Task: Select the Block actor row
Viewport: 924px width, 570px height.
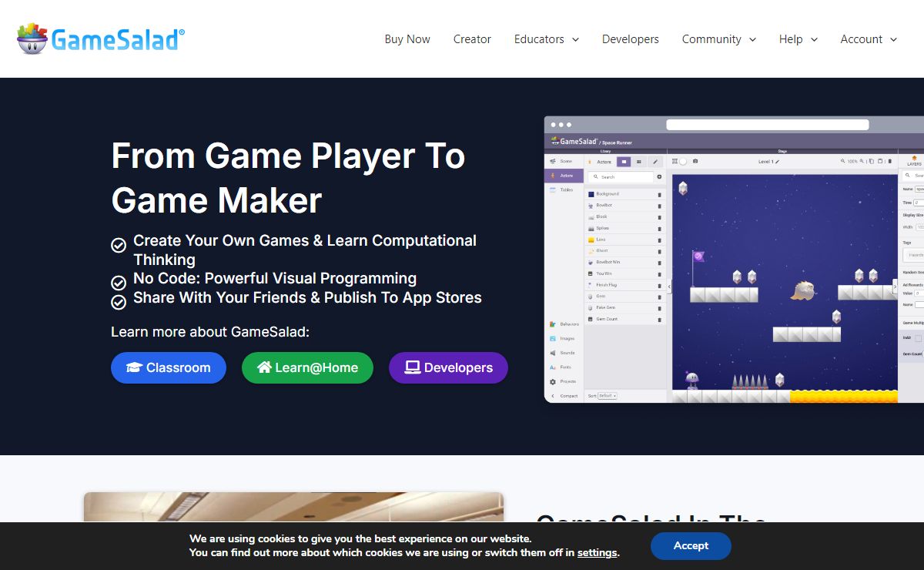Action: tap(625, 217)
